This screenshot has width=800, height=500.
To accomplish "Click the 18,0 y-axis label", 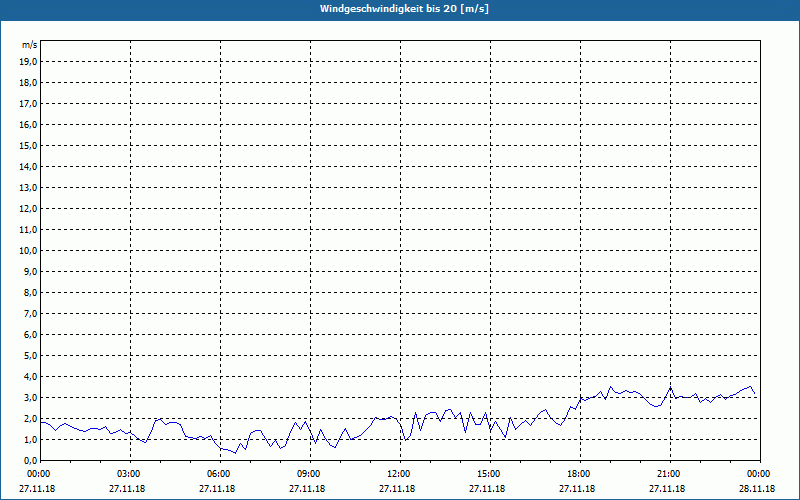I will click(29, 83).
